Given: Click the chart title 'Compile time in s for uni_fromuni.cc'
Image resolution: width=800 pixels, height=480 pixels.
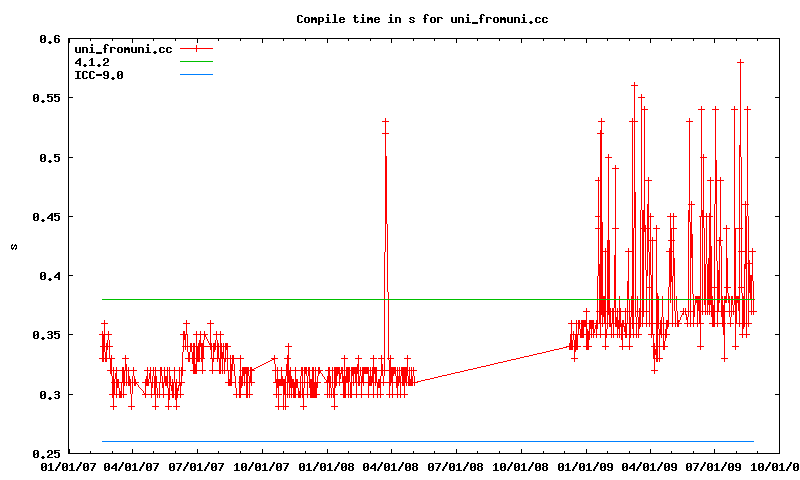Looking at the screenshot, I should click(x=422, y=19).
